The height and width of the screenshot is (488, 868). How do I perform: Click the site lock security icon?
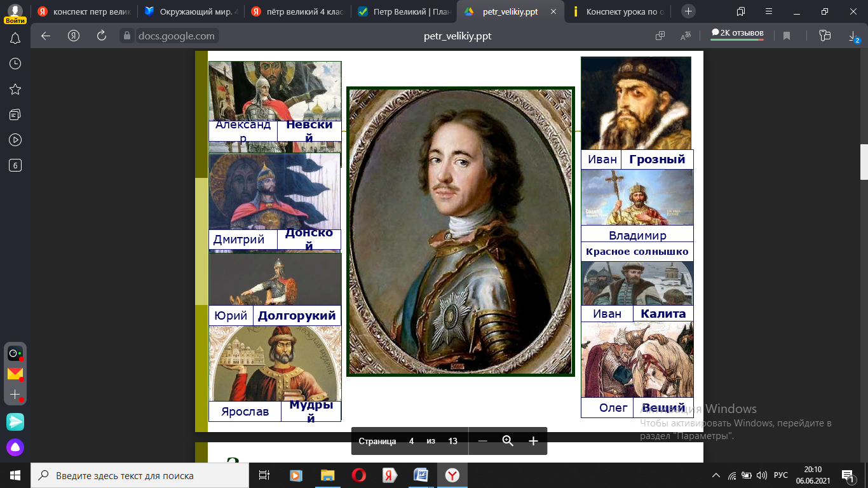128,36
